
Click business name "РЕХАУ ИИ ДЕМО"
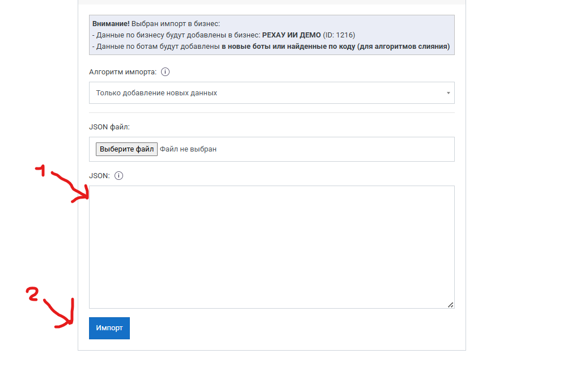291,35
